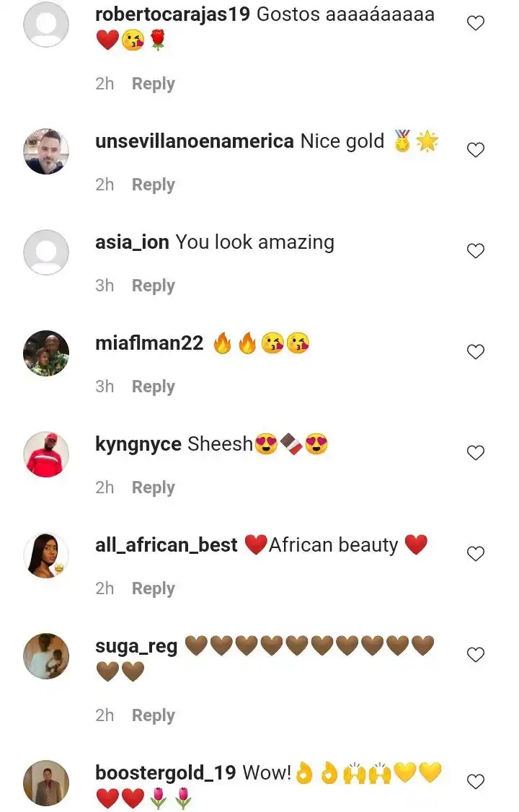Tap the heart next to all_african_best's comment
This screenshot has height=812, width=519.
tap(476, 554)
